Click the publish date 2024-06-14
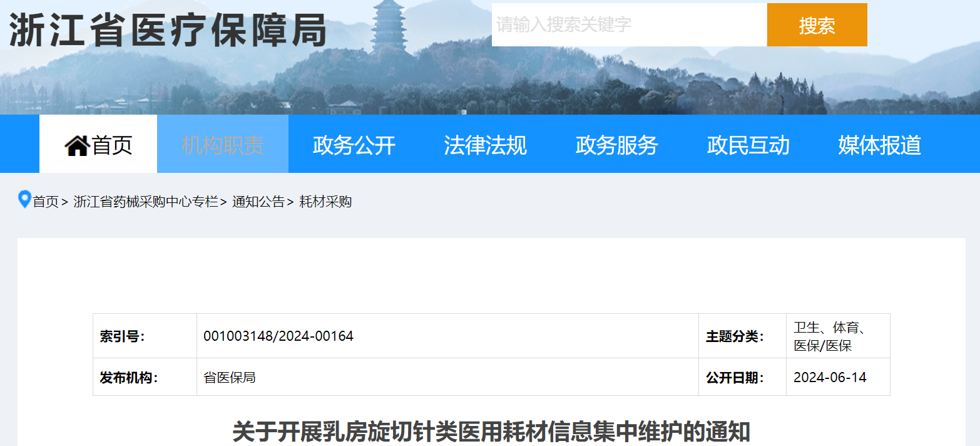The height and width of the screenshot is (446, 980). (x=830, y=377)
